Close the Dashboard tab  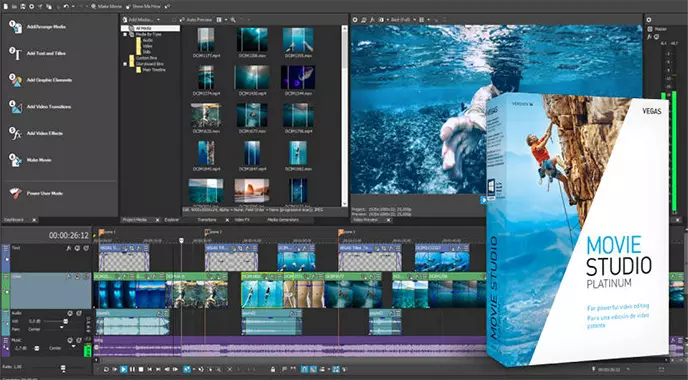click(34, 220)
